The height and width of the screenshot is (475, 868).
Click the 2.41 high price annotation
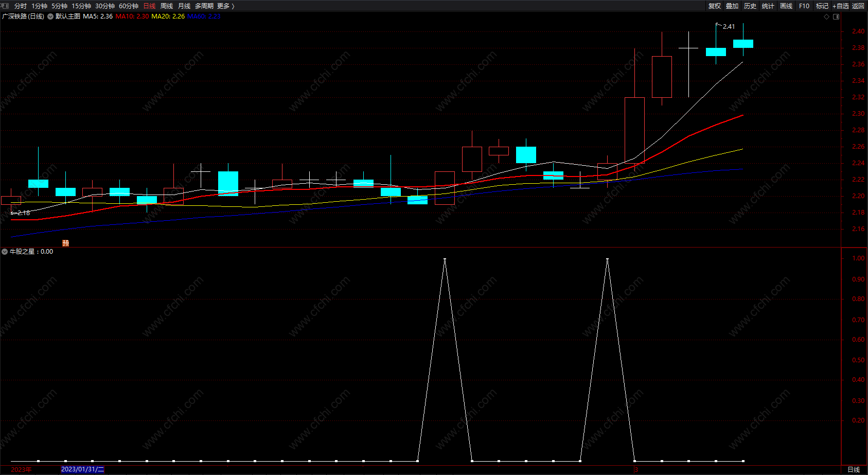coord(729,27)
